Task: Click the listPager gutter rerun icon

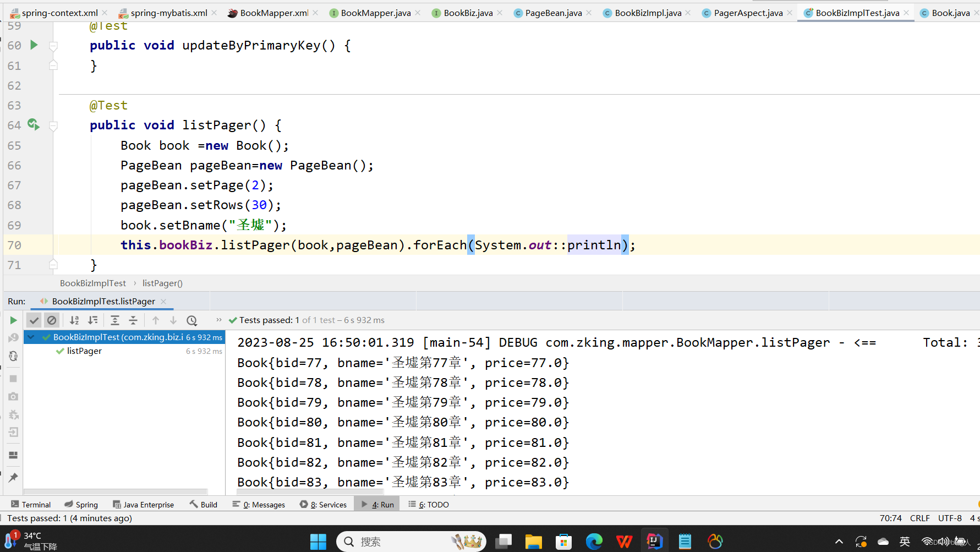Action: [34, 125]
